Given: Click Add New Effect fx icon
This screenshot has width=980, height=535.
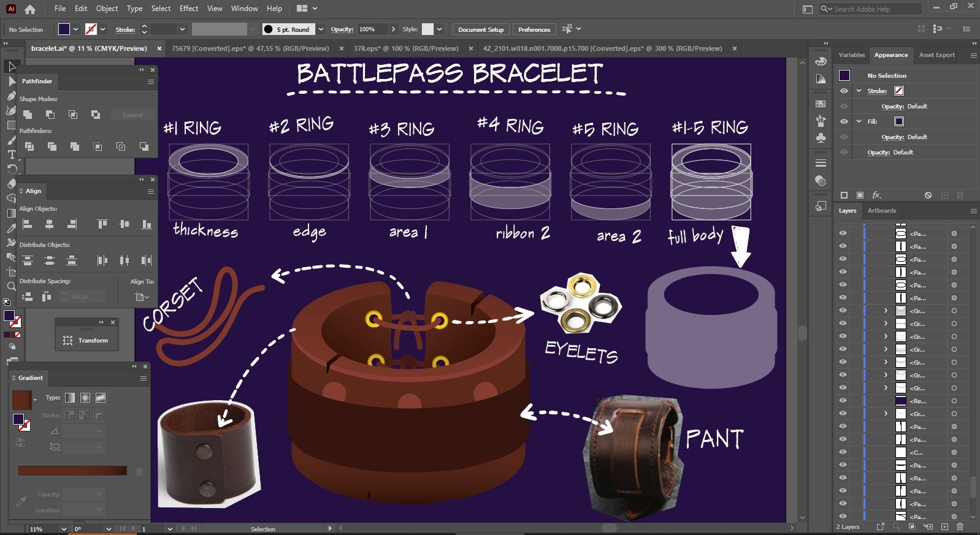Looking at the screenshot, I should tap(876, 195).
